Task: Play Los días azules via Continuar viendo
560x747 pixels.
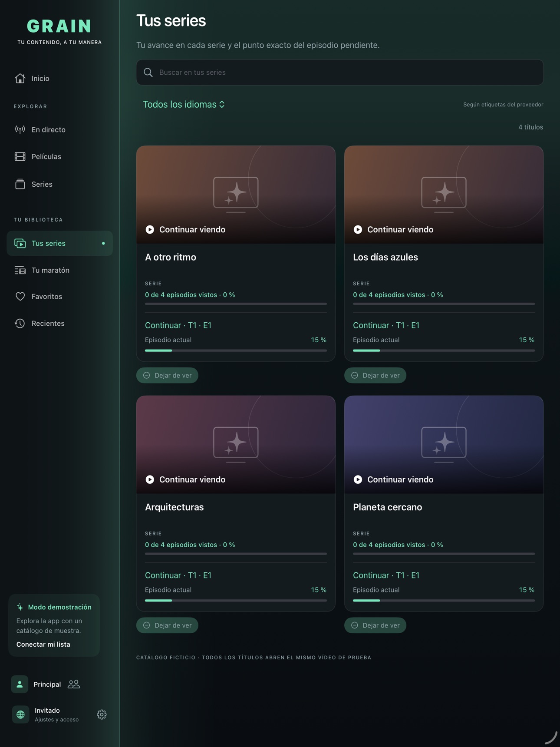Action: (x=393, y=229)
